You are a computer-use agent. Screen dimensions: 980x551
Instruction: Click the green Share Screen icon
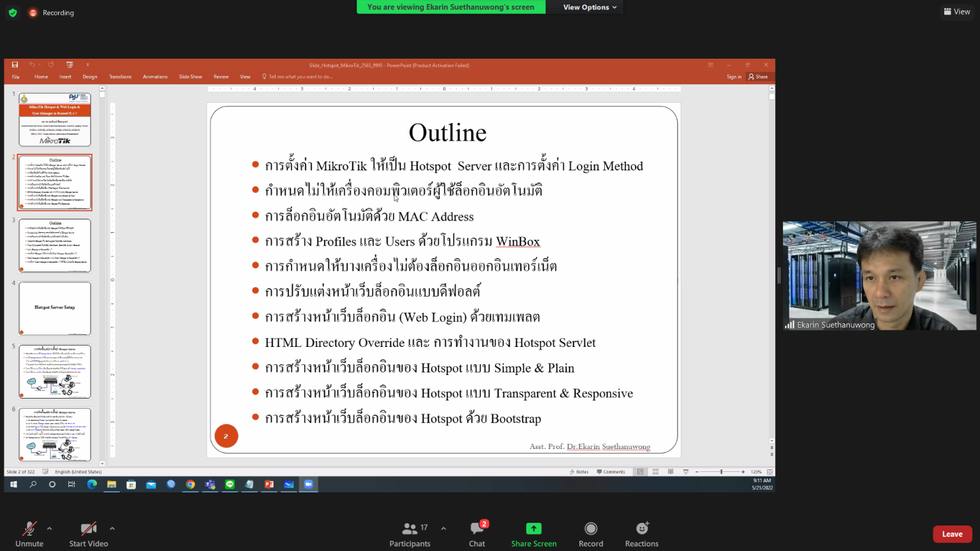pos(533,529)
